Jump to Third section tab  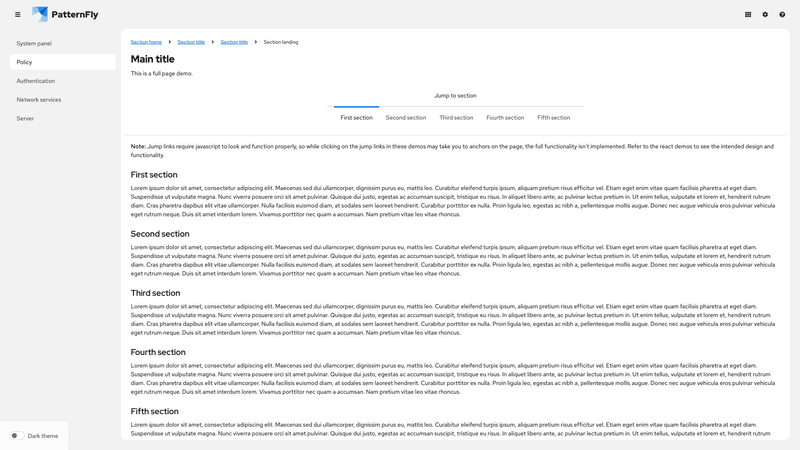pos(456,118)
